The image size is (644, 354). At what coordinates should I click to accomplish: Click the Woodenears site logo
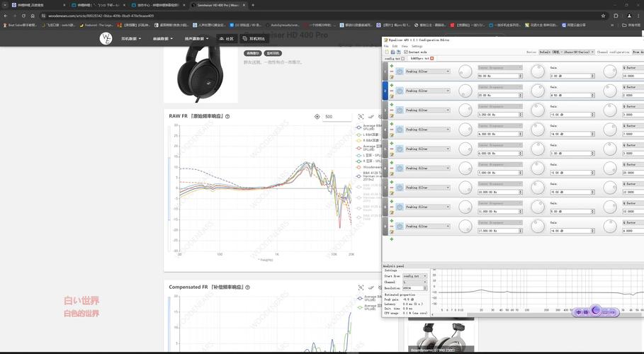coord(106,38)
